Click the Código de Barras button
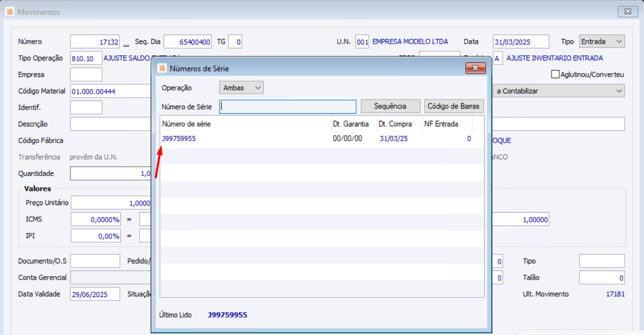The height and width of the screenshot is (335, 644). [454, 106]
